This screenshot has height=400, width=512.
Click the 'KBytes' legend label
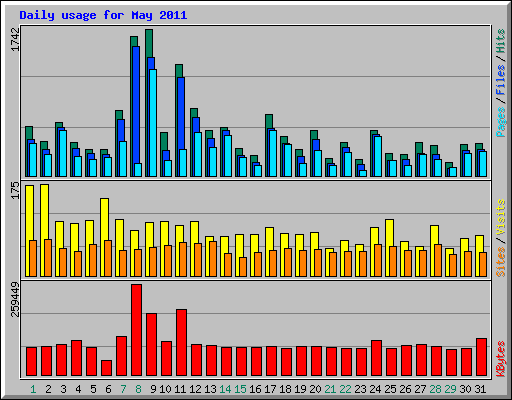pyautogui.click(x=501, y=359)
